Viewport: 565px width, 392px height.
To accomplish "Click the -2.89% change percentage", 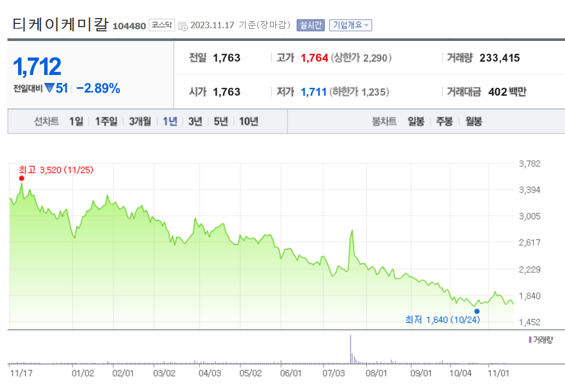I will [x=98, y=88].
